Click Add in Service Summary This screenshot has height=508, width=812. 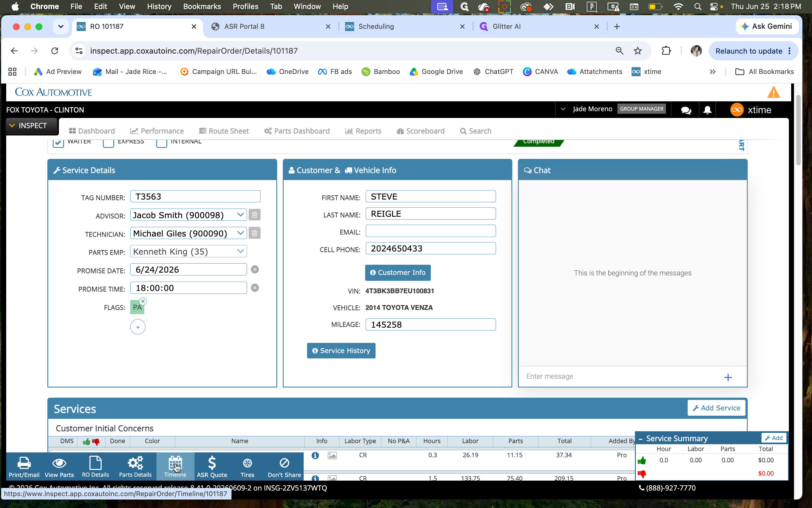773,438
